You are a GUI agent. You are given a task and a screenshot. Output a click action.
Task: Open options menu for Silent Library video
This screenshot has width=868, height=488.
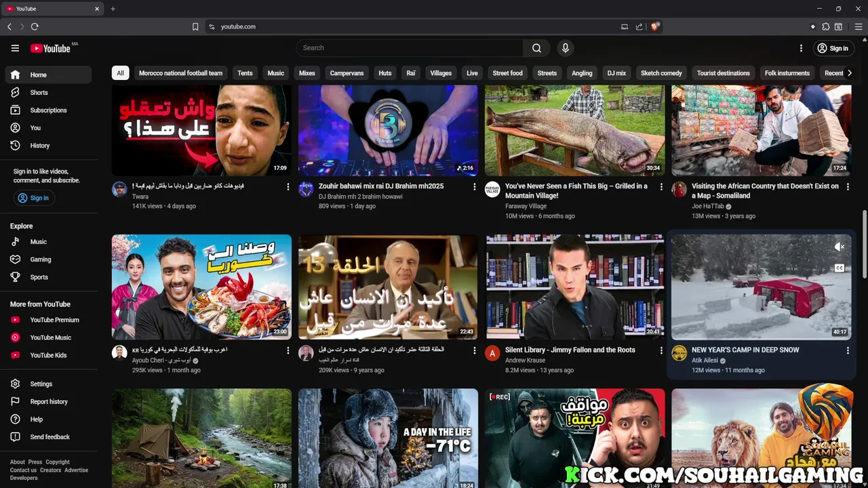[x=661, y=350]
